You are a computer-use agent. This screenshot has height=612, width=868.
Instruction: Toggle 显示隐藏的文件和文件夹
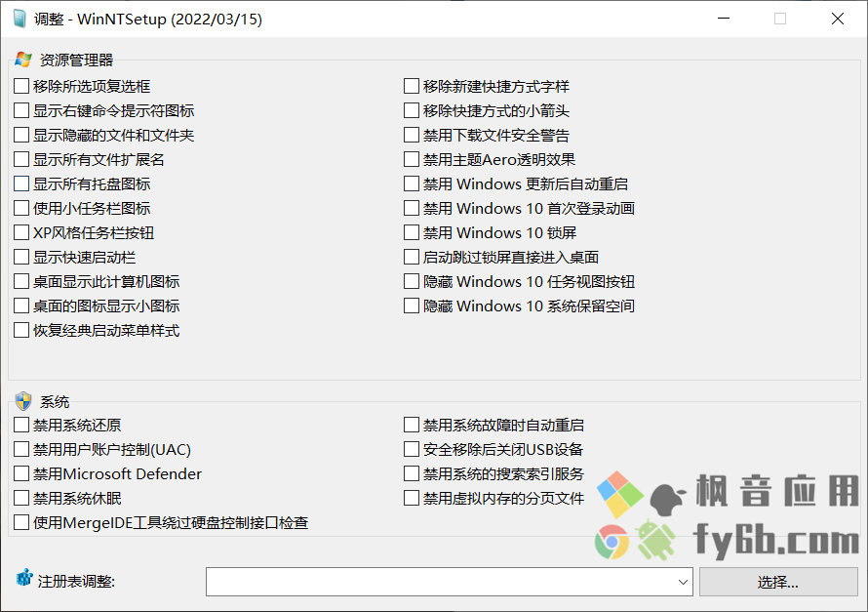click(x=21, y=135)
